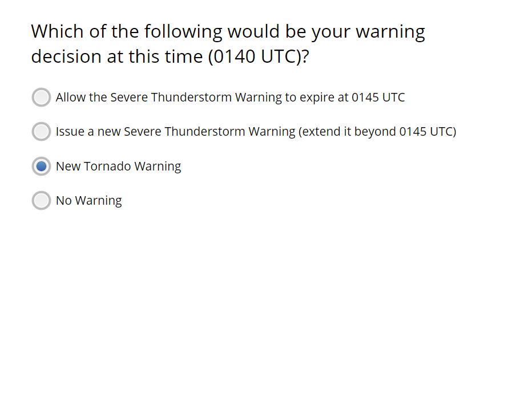Mark the first answer choice circle about expiring
This screenshot has height=398, width=532.
(41, 98)
